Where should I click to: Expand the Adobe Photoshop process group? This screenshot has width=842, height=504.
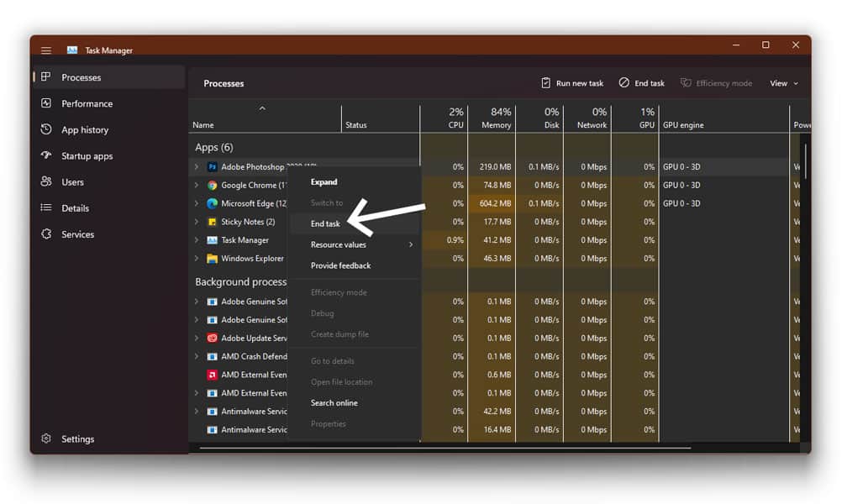(x=197, y=167)
